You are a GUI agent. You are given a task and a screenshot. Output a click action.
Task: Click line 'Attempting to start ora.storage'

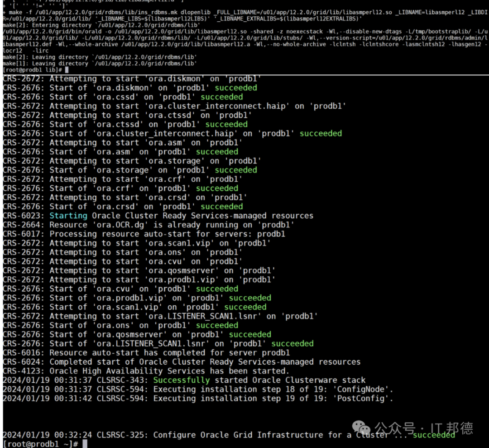pyautogui.click(x=132, y=161)
